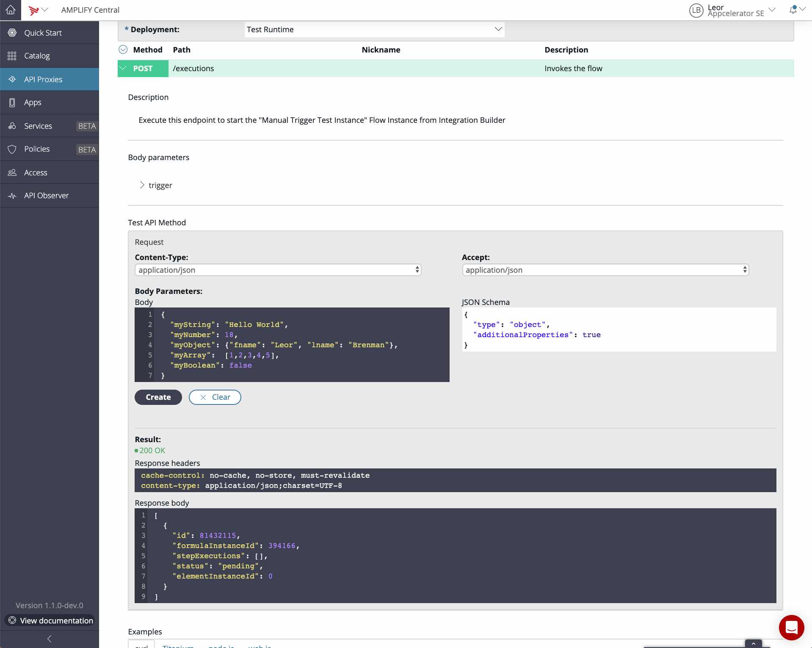Open API Observer
Screen dimensions: 812x648
click(46, 195)
